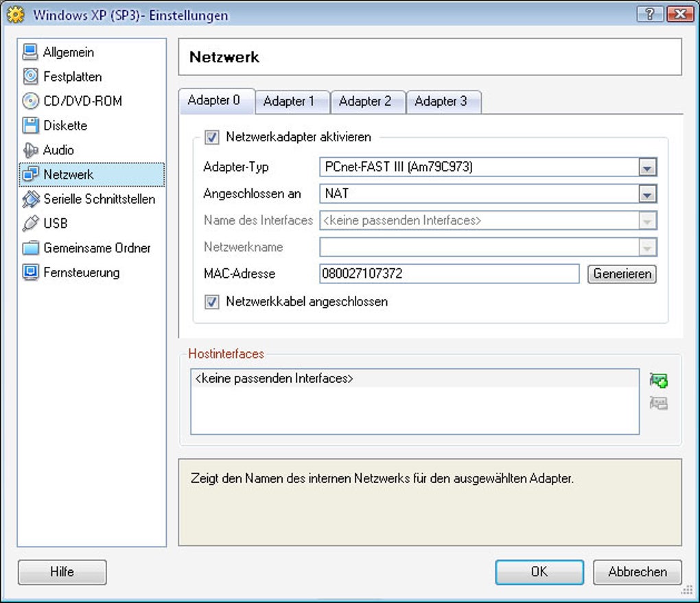700x603 pixels.
Task: Switch to the Adapter 1 tab
Action: [289, 102]
